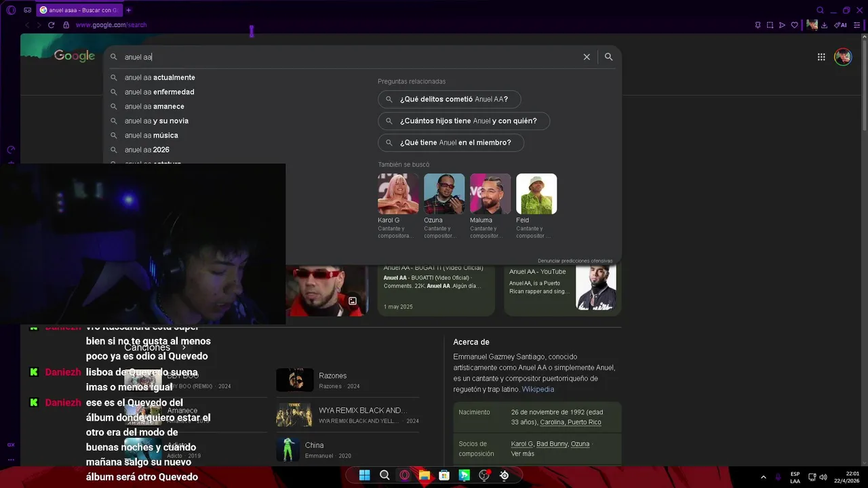Open the downloads icon in toolbar
This screenshot has width=868, height=488.
pos(824,25)
